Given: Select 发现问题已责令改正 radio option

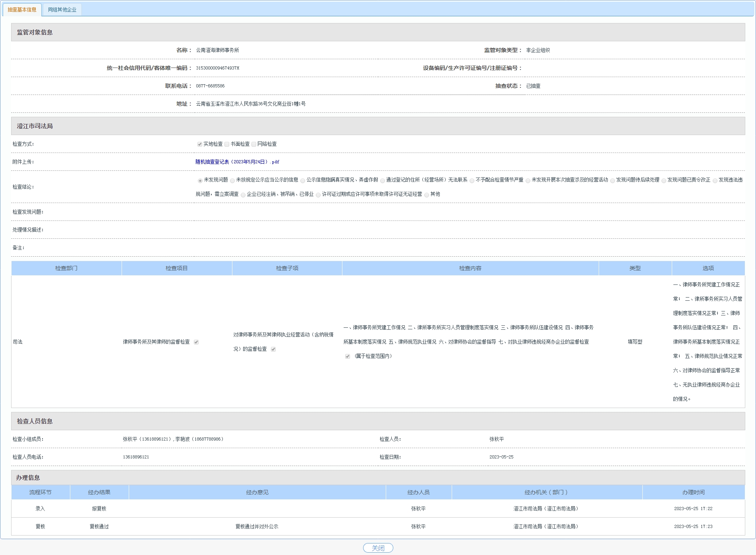Looking at the screenshot, I should click(x=664, y=180).
